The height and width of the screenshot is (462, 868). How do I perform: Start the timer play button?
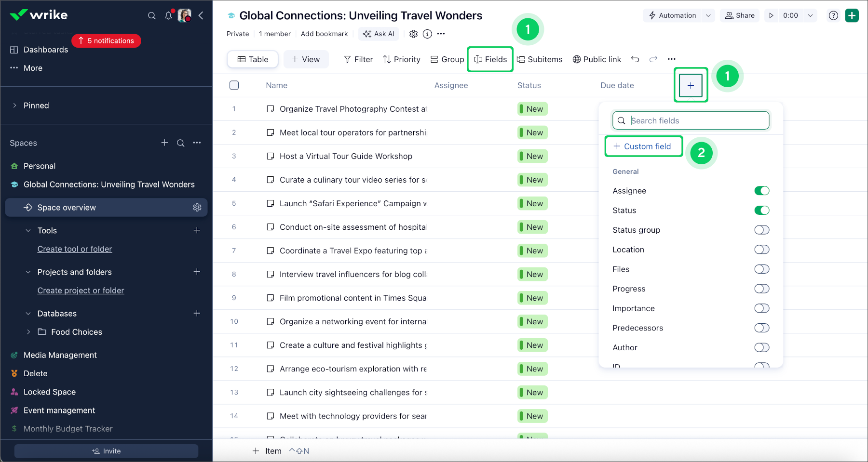(x=771, y=15)
